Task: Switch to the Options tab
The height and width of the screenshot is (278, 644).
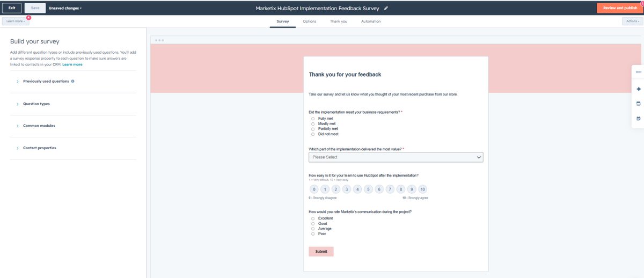Action: [310, 21]
